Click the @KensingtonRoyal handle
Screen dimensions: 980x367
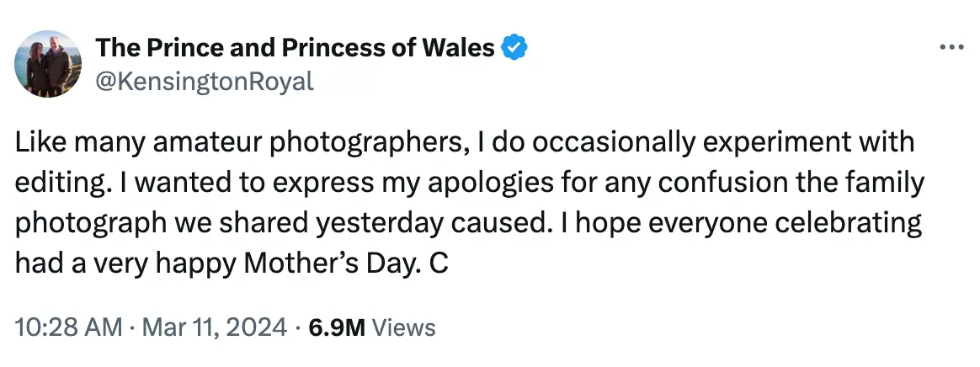coord(205,81)
